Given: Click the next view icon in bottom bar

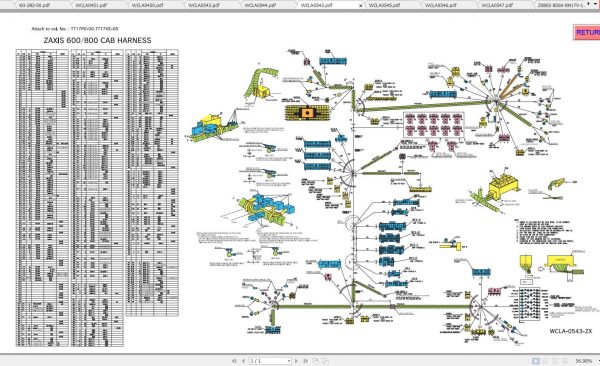Looking at the screenshot, I should pyautogui.click(x=325, y=361).
